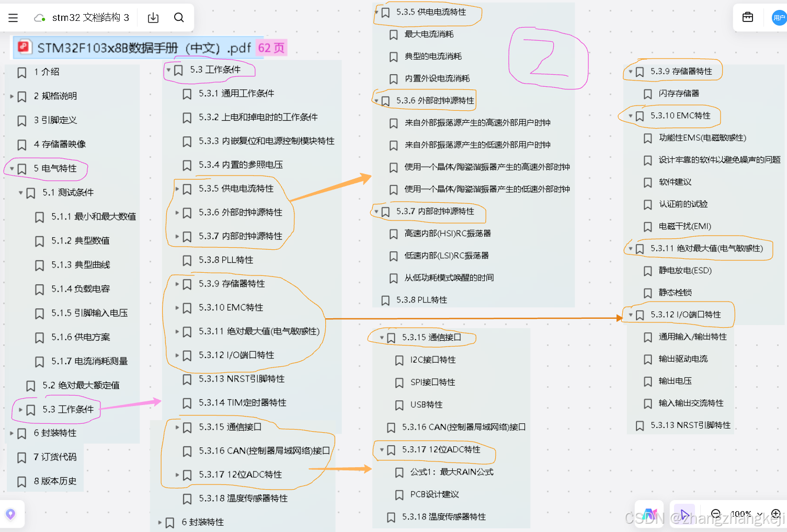Select the pointer cursor tool
This screenshot has width=787, height=532.
(685, 514)
